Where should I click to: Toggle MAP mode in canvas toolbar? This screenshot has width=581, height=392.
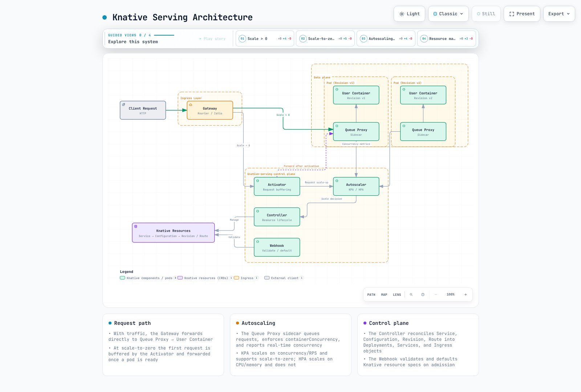[x=384, y=295]
